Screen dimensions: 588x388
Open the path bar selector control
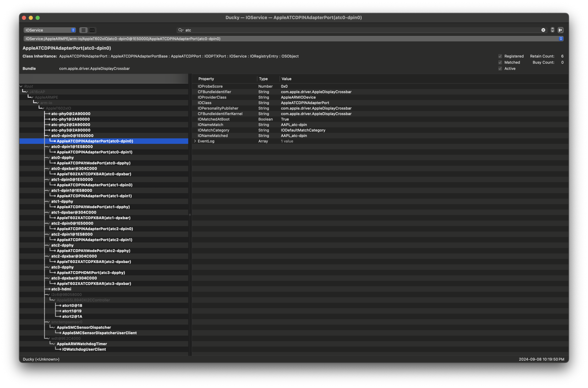[x=561, y=39]
